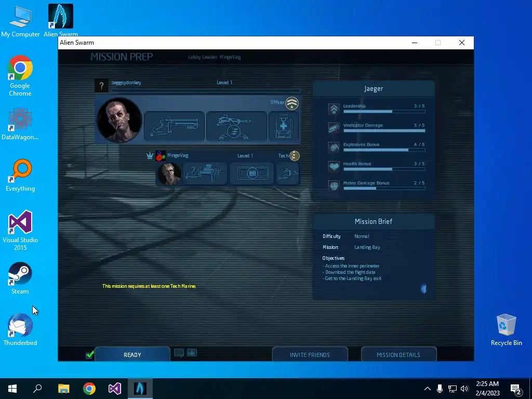Image resolution: width=532 pixels, height=399 pixels.
Task: Click 'Lobby Leader: MingeVag' header text
Action: [x=215, y=57]
